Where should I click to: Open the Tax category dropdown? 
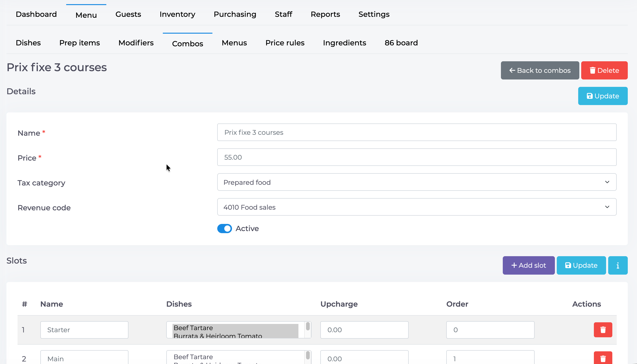click(x=417, y=182)
